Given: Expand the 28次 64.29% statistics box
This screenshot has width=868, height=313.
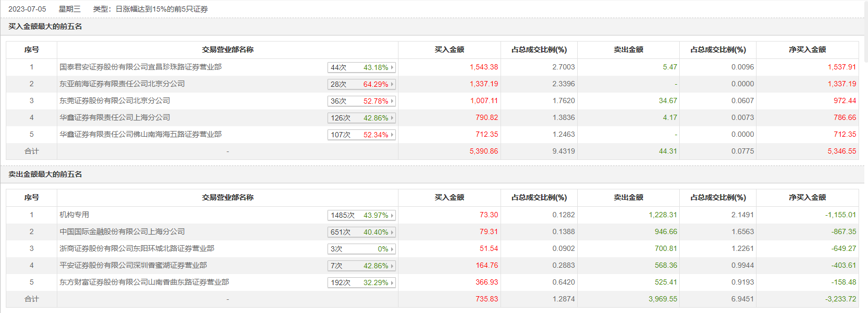Looking at the screenshot, I should (392, 84).
